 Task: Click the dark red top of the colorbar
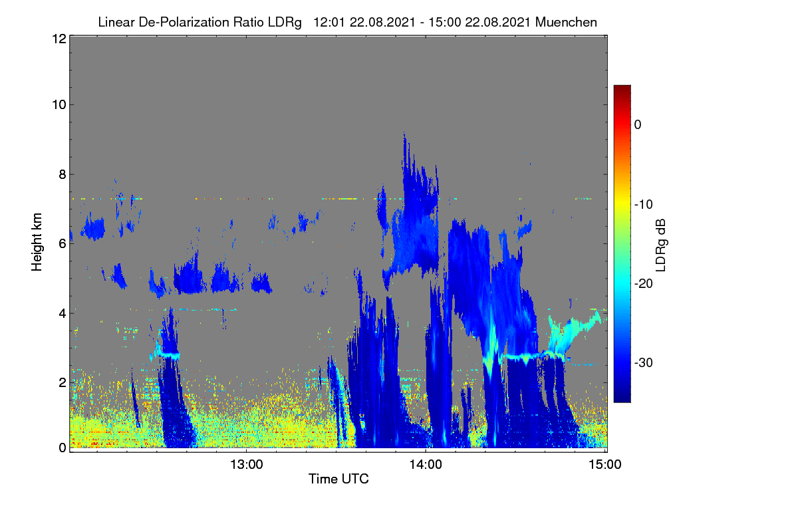pyautogui.click(x=622, y=90)
